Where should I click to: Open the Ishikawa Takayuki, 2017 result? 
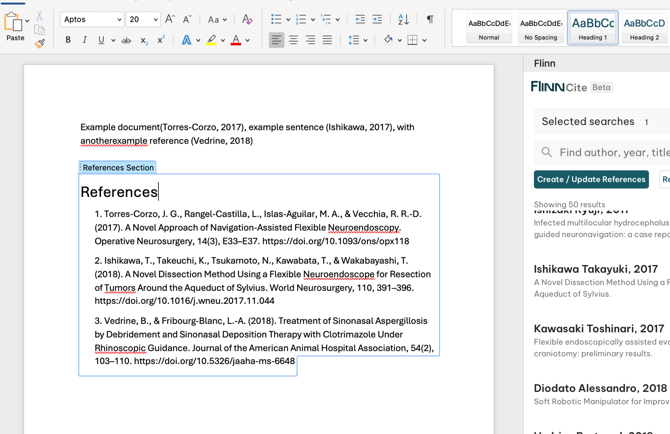pyautogui.click(x=595, y=269)
